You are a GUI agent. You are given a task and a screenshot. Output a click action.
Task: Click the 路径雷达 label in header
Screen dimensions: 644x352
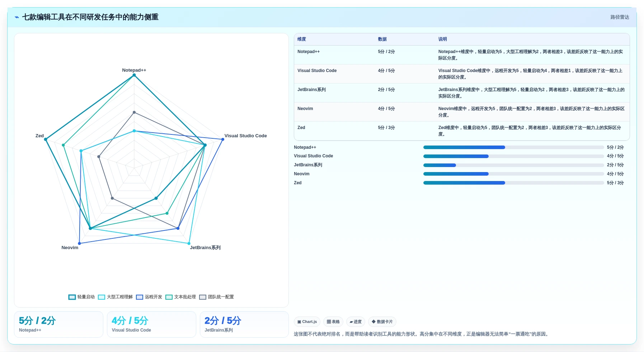[620, 17]
